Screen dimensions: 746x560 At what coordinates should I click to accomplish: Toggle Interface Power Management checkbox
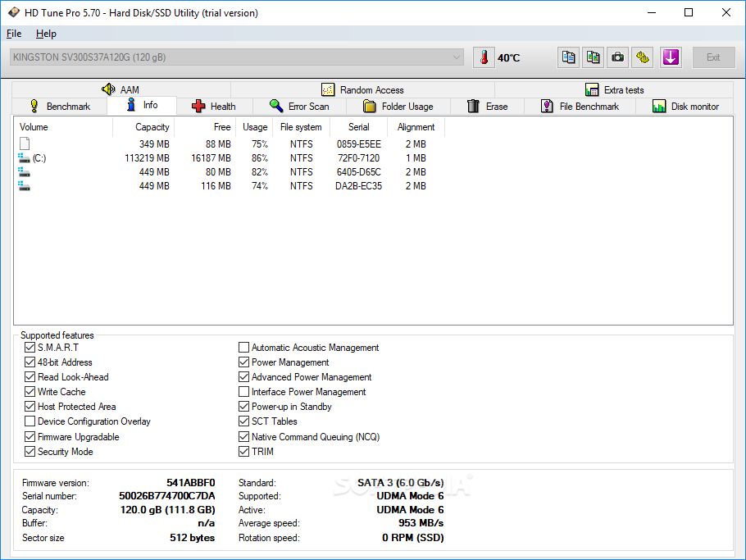pos(243,392)
